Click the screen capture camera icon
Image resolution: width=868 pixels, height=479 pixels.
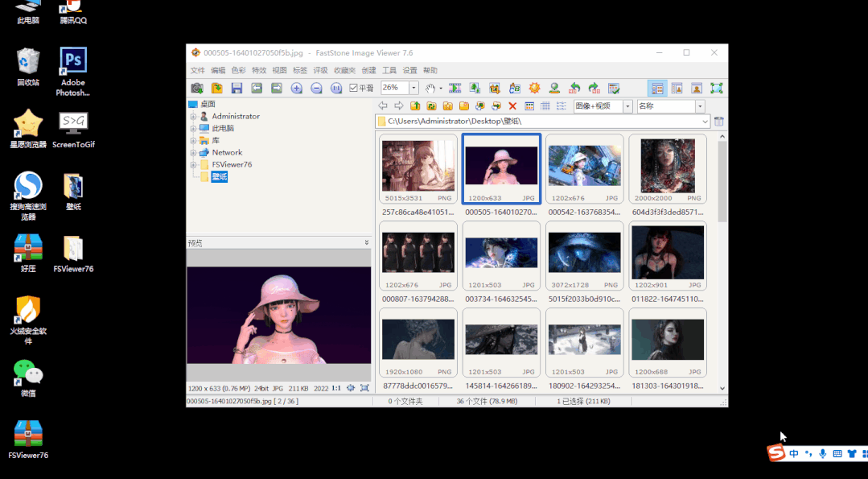coord(196,88)
